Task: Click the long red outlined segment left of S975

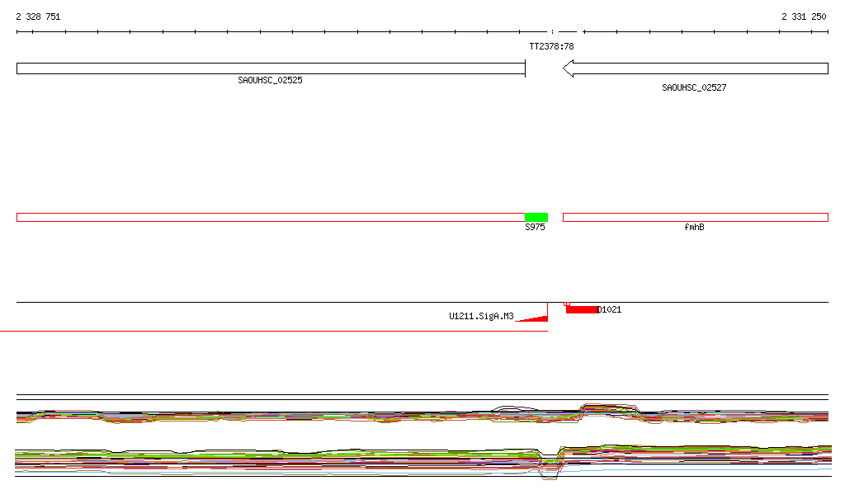Action: (x=271, y=218)
